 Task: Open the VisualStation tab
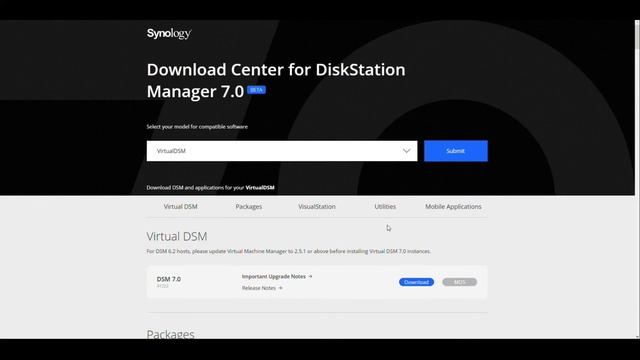(x=317, y=207)
